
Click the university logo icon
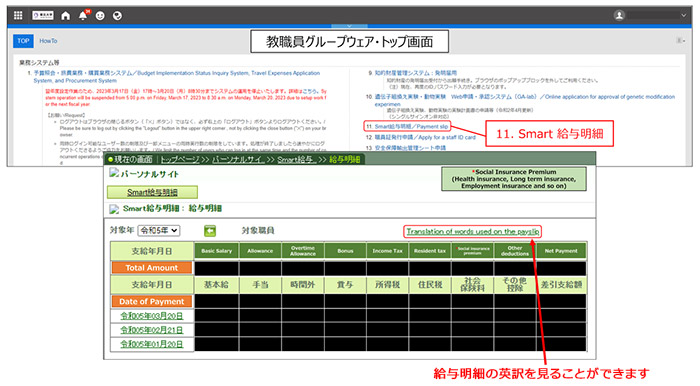(x=43, y=16)
